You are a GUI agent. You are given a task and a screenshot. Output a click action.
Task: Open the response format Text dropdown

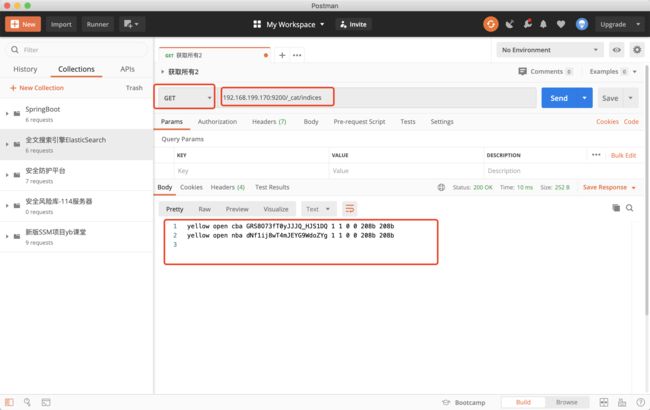[318, 209]
